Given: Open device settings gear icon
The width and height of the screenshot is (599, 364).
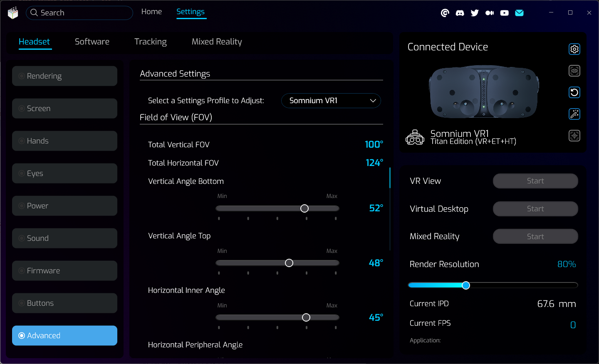Looking at the screenshot, I should pos(574,49).
